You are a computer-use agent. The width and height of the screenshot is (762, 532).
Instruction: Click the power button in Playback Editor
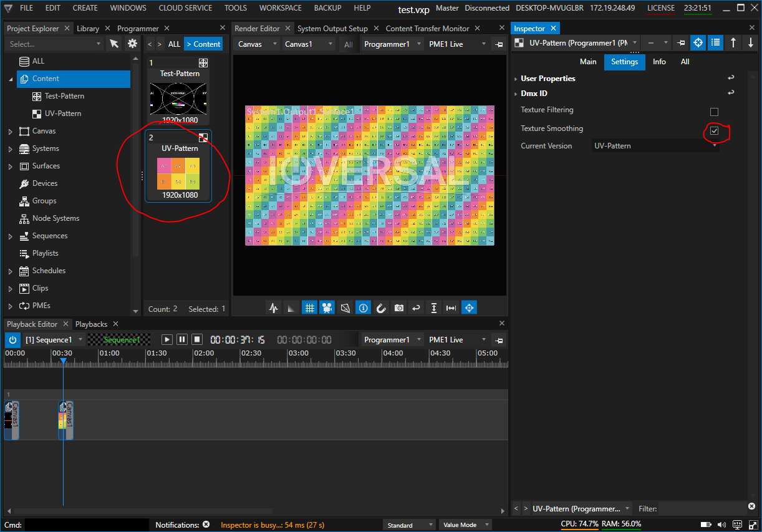click(x=12, y=340)
